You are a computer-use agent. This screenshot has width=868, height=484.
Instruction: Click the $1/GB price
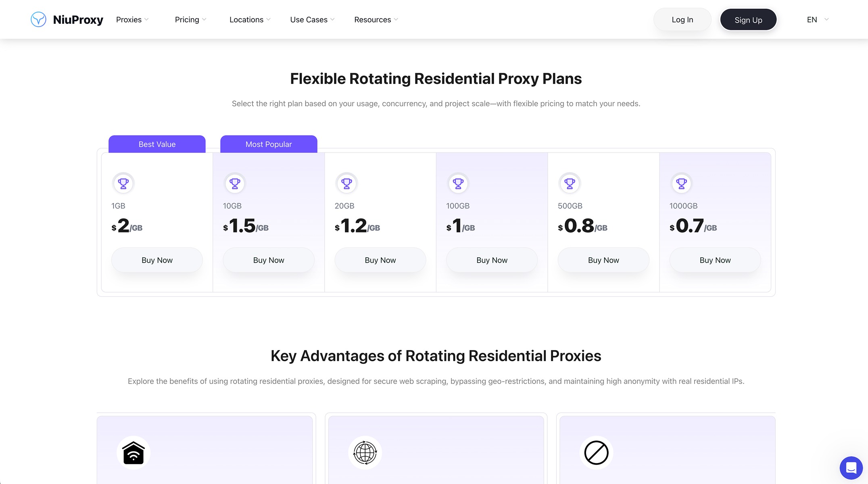461,226
